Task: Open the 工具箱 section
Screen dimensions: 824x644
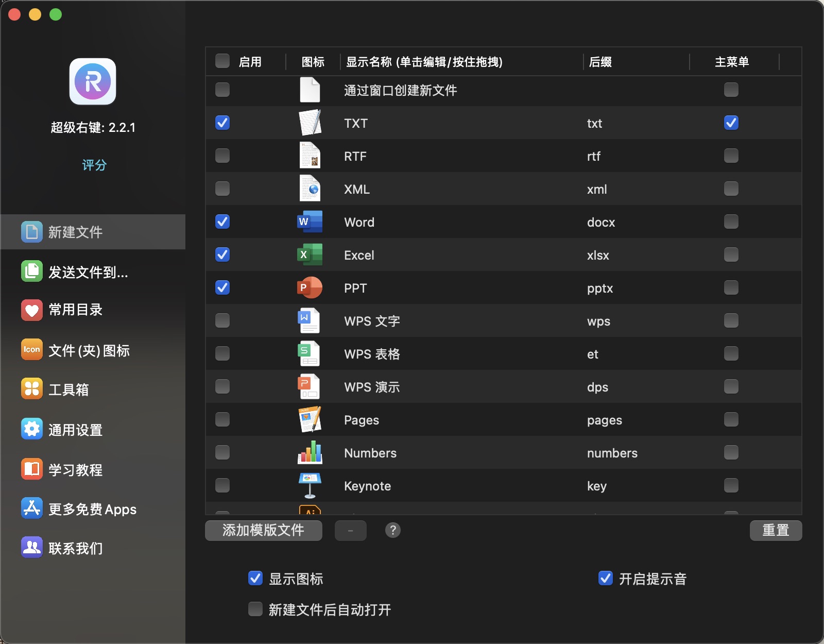Action: [93, 389]
